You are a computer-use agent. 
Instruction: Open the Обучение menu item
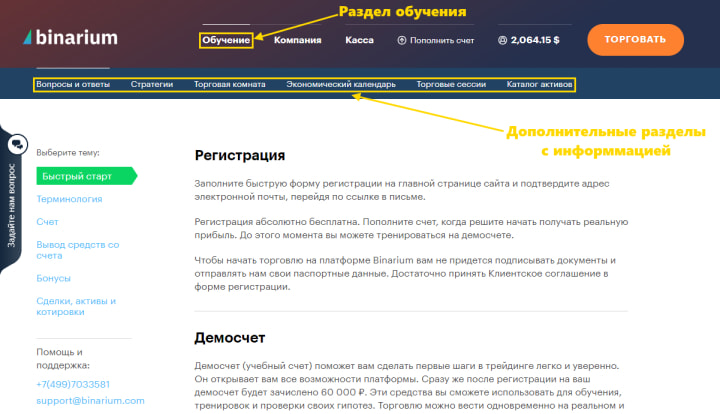225,41
